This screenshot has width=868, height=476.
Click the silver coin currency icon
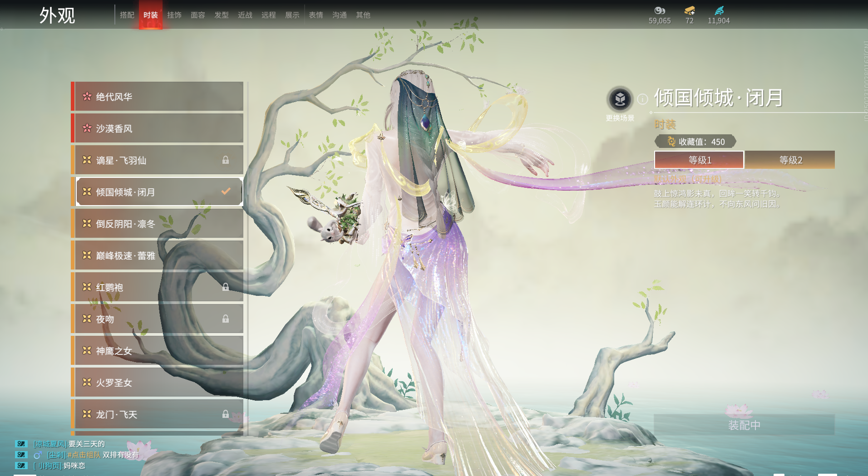pyautogui.click(x=659, y=10)
